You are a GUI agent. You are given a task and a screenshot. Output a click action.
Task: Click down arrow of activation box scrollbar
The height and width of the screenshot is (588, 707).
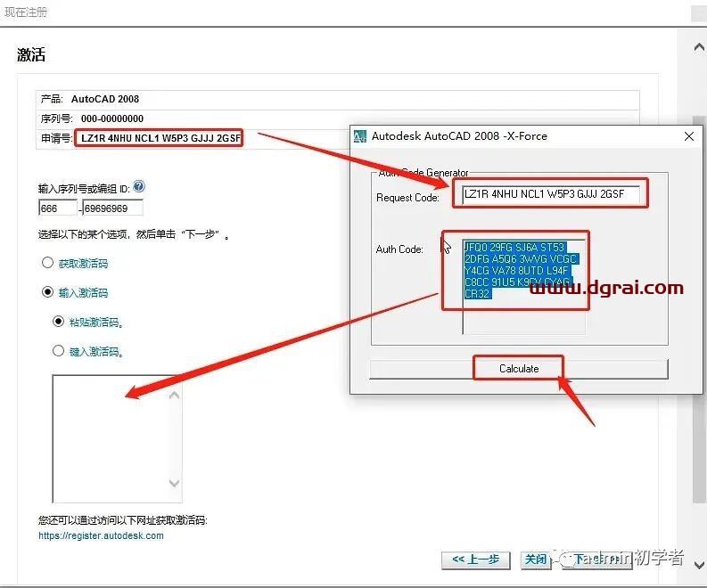tap(175, 483)
